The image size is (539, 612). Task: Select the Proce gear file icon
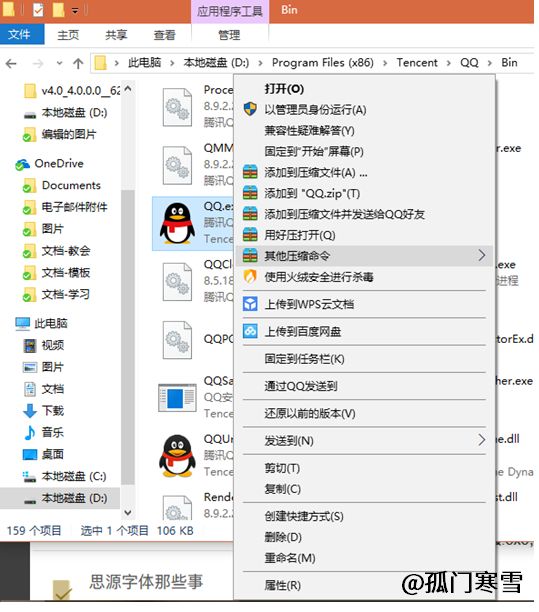(x=177, y=108)
